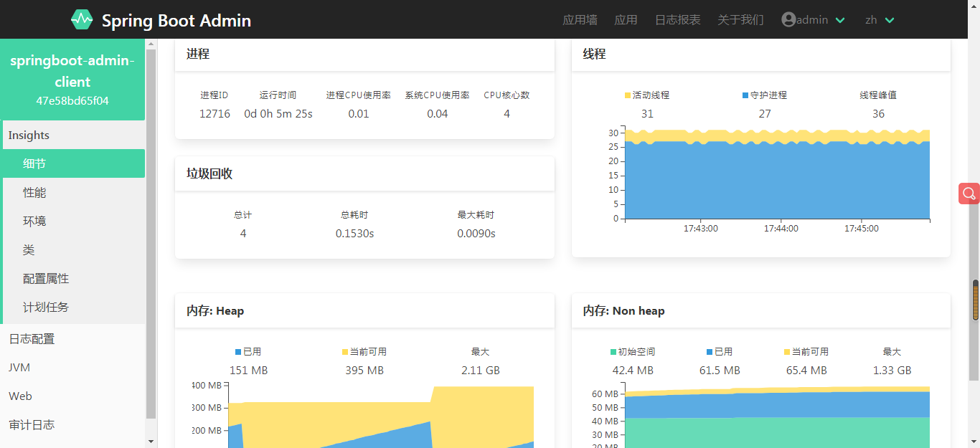Click the yellow 活动线程 legend swatch
This screenshot has width=980, height=448.
(628, 95)
